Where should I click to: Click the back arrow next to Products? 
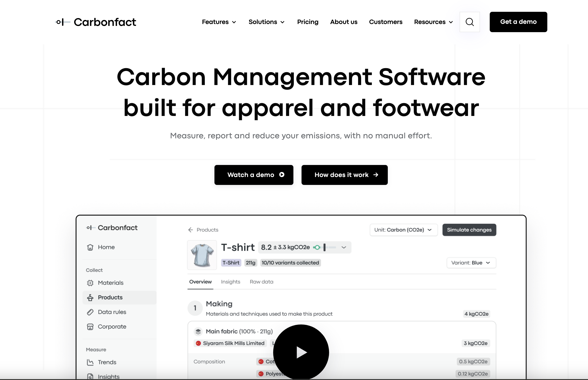click(190, 230)
